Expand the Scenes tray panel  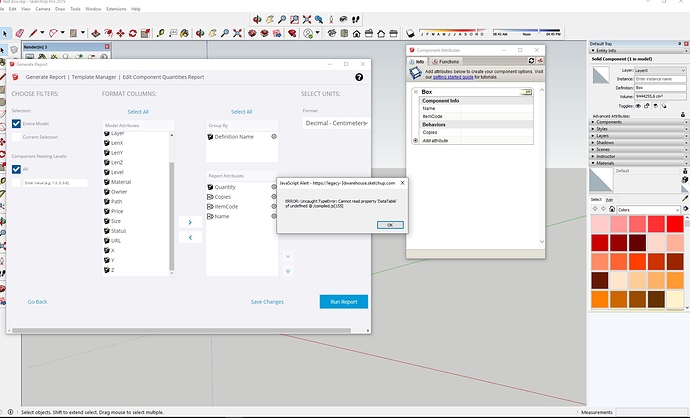pos(638,150)
